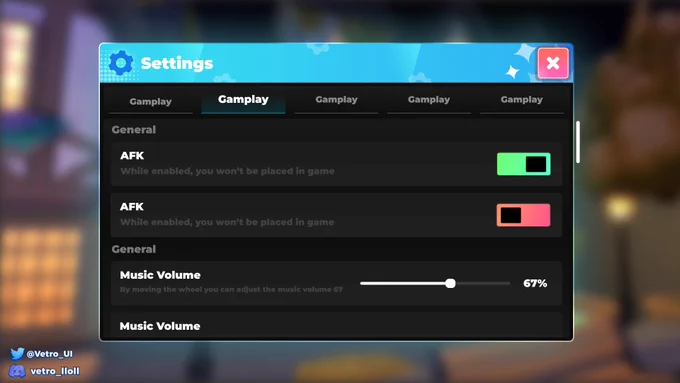Screen dimensions: 680x383
Task: Click the settings panel scrollbar thumb
Action: click(x=578, y=142)
